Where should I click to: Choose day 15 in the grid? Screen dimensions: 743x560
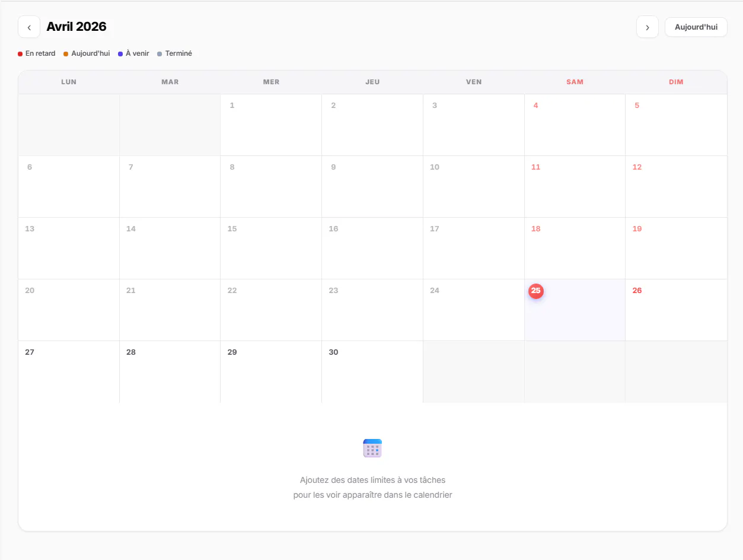[x=271, y=248]
